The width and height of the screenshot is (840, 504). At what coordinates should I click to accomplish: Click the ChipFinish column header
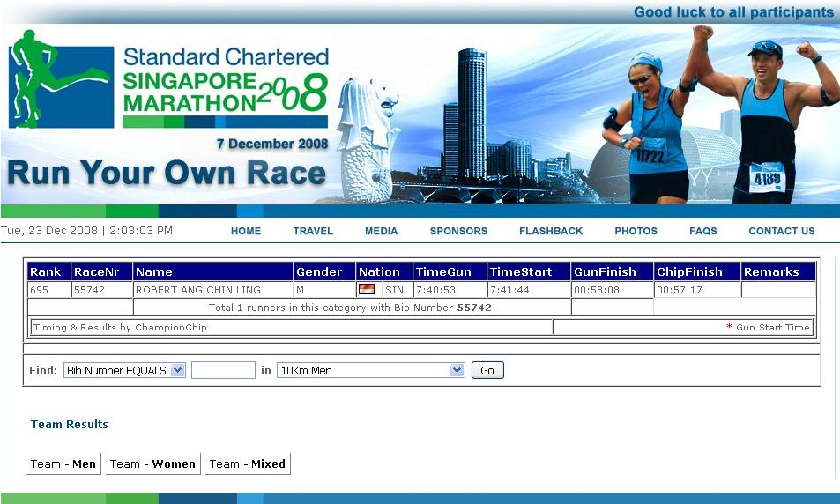coord(697,271)
